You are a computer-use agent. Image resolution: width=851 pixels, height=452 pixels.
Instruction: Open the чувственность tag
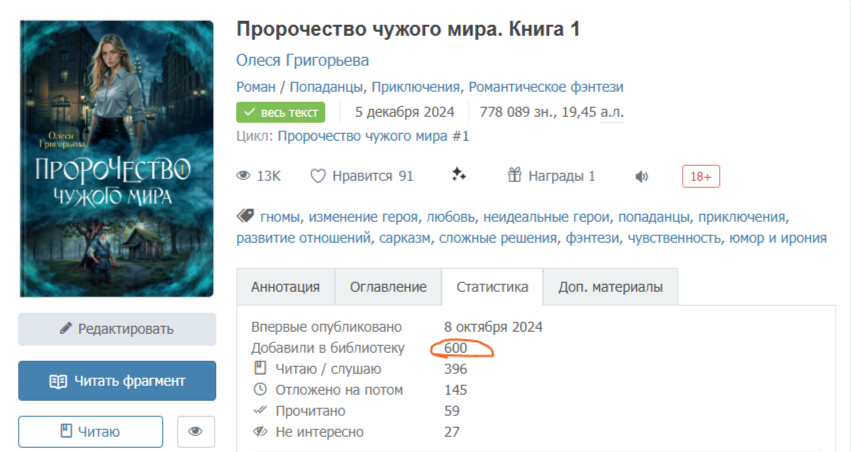click(x=674, y=238)
